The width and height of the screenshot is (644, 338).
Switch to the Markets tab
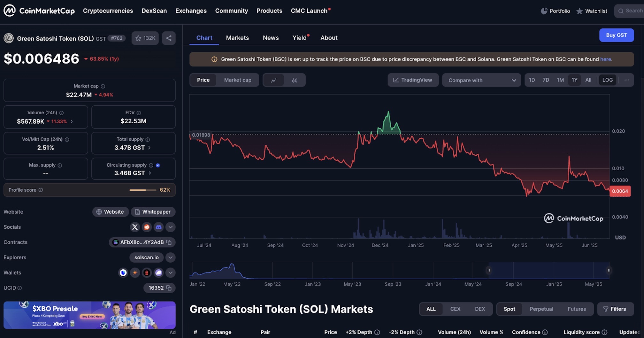tap(237, 38)
